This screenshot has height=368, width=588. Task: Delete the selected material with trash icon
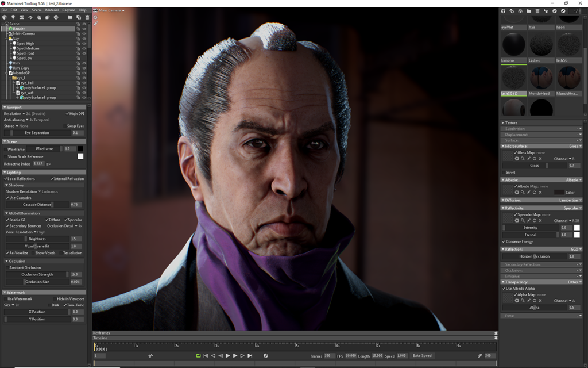click(x=537, y=11)
